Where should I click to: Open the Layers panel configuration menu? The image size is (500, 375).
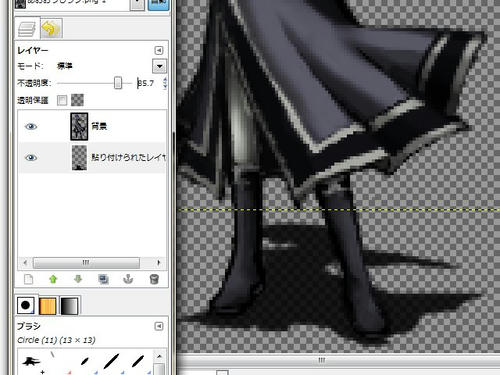pyautogui.click(x=159, y=50)
